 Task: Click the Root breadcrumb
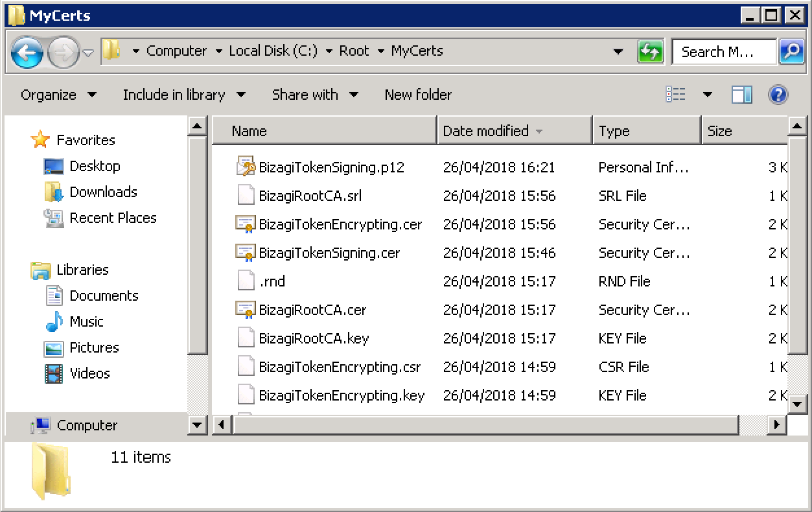pos(354,51)
